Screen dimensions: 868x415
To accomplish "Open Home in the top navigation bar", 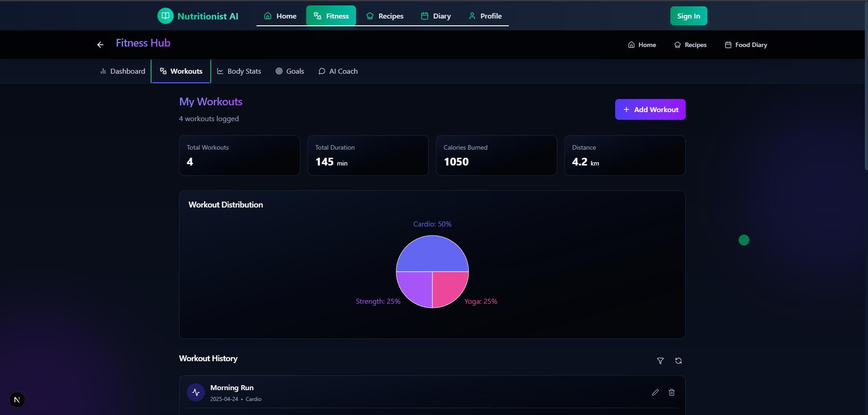I will [x=280, y=16].
